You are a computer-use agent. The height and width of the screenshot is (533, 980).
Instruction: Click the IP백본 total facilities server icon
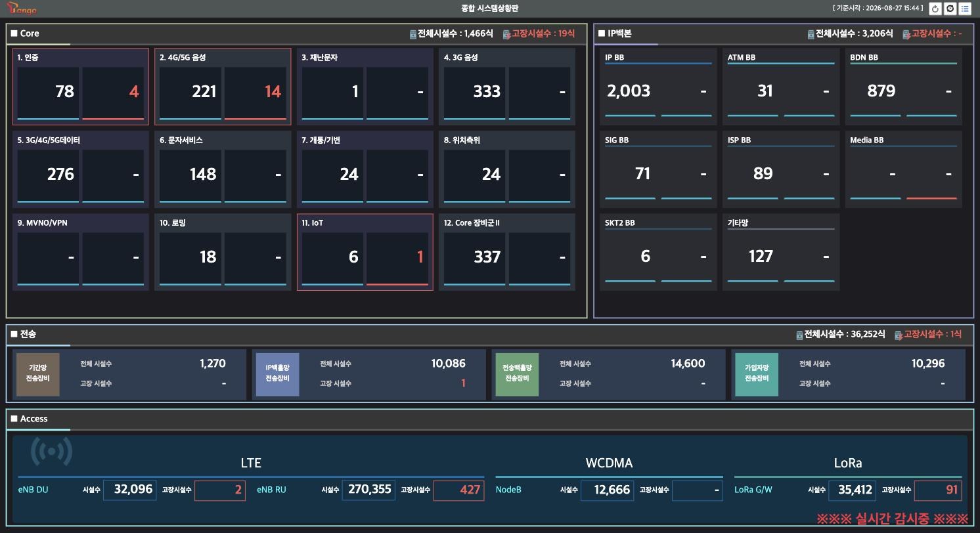(x=811, y=34)
